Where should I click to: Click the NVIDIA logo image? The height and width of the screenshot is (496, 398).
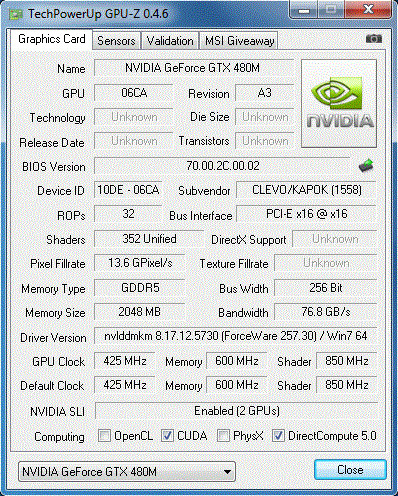(x=339, y=103)
